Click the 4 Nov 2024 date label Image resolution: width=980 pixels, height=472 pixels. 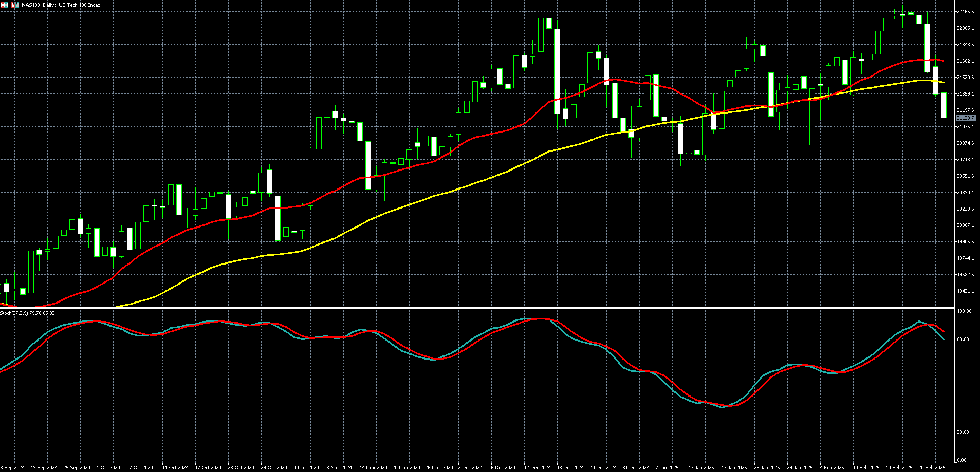[306, 468]
